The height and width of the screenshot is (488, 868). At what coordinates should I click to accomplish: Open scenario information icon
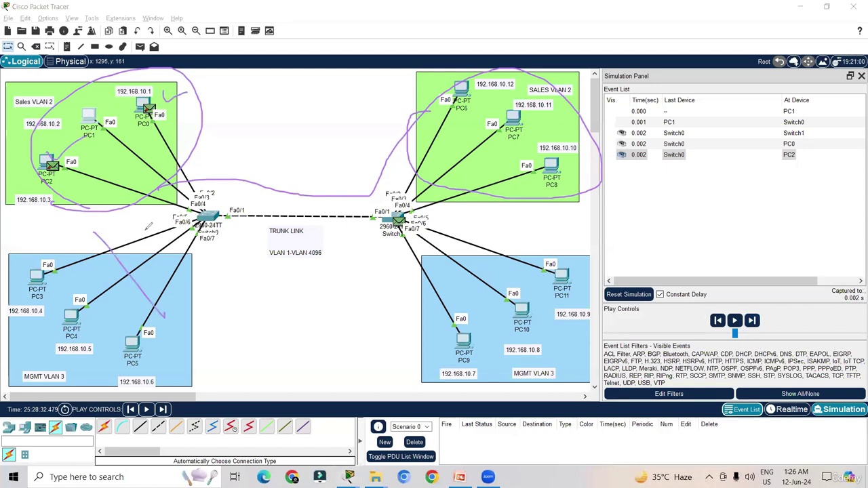378,426
